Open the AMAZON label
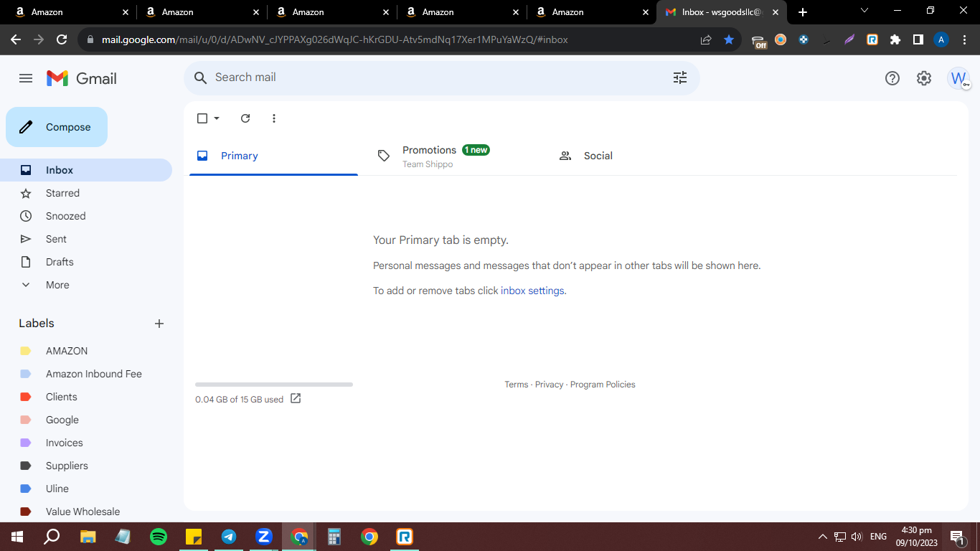 (x=86, y=351)
